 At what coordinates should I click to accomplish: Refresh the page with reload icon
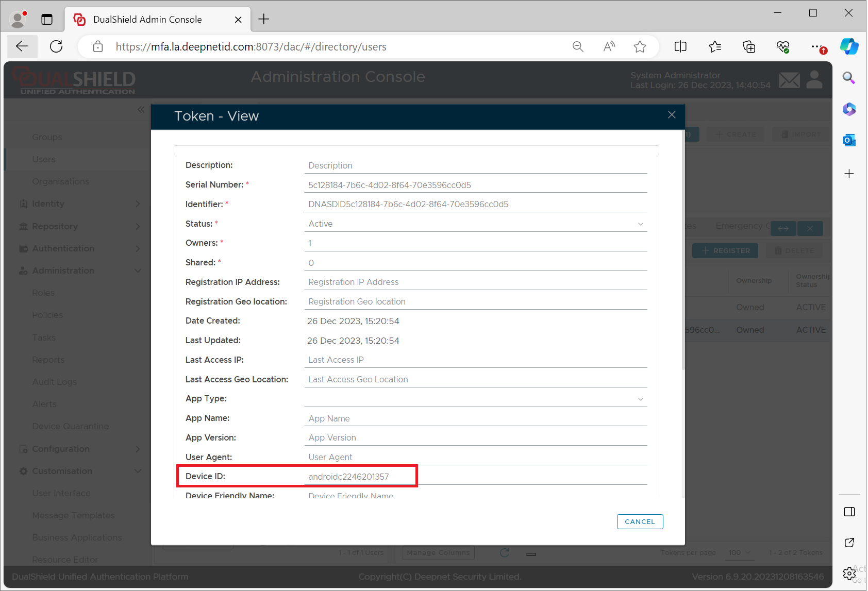[56, 46]
